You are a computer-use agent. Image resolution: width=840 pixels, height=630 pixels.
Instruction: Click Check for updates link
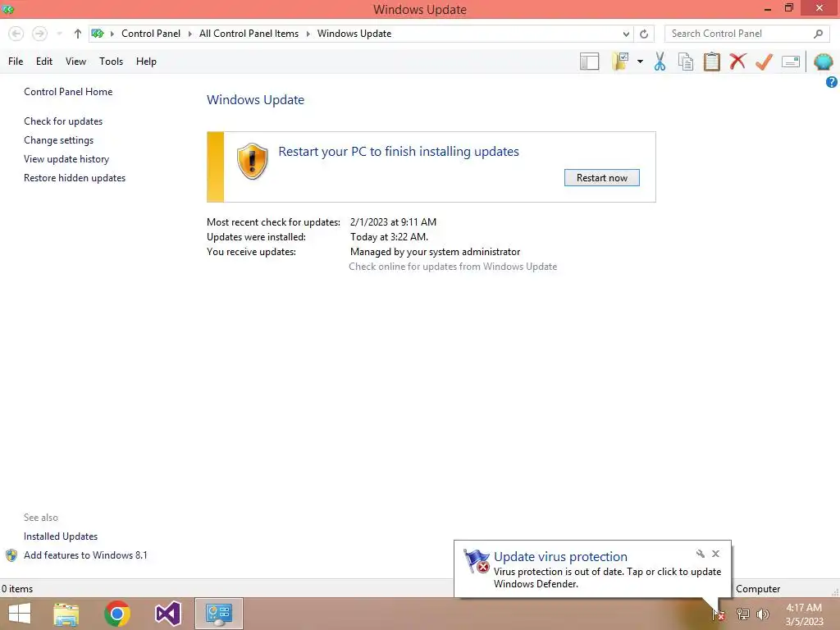point(63,121)
